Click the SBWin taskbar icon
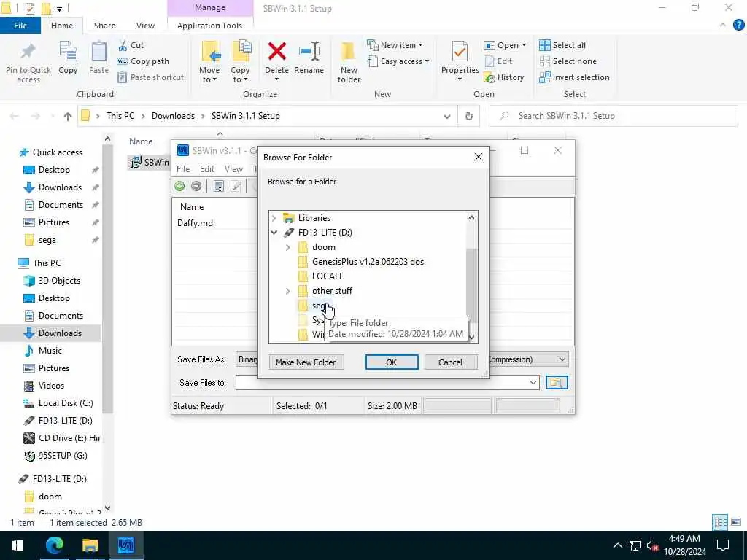The height and width of the screenshot is (560, 747). coord(125,545)
